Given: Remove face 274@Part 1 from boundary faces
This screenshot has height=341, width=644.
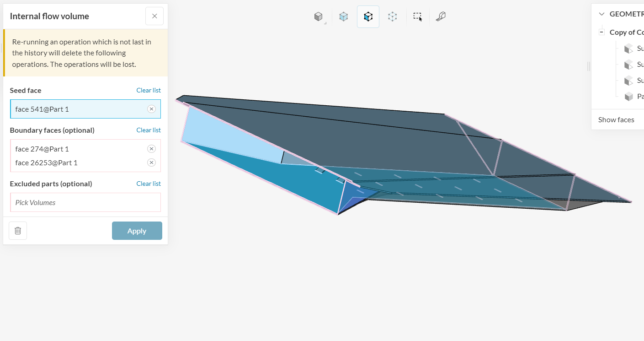Looking at the screenshot, I should [x=151, y=149].
